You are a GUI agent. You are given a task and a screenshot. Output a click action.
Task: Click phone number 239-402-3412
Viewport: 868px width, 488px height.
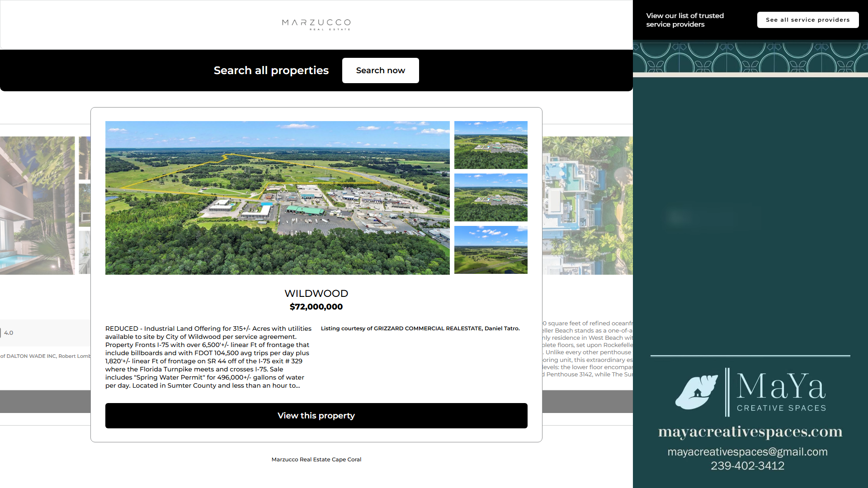pyautogui.click(x=747, y=466)
